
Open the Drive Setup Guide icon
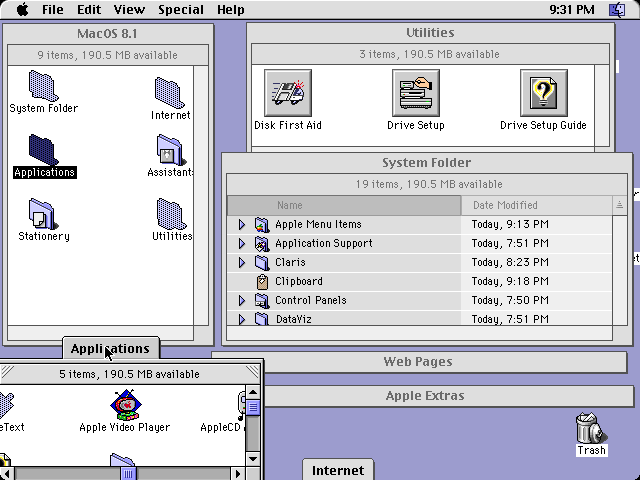[543, 93]
